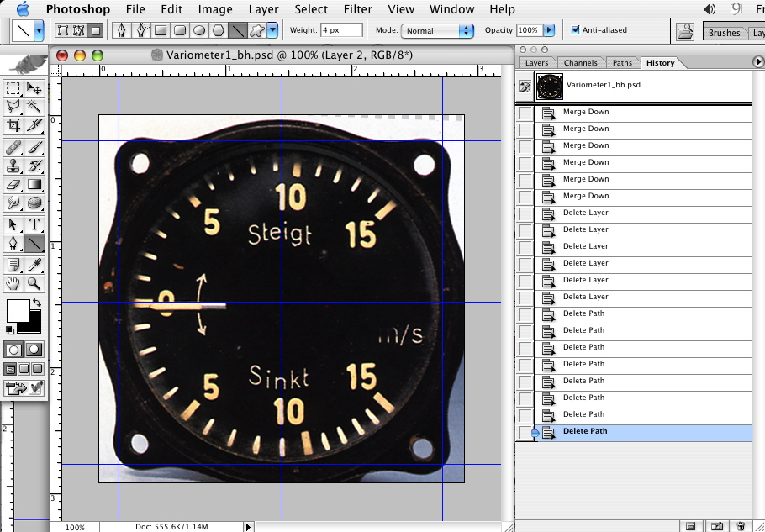Image resolution: width=765 pixels, height=532 pixels.
Task: Switch to the Channels tab
Action: (x=580, y=63)
